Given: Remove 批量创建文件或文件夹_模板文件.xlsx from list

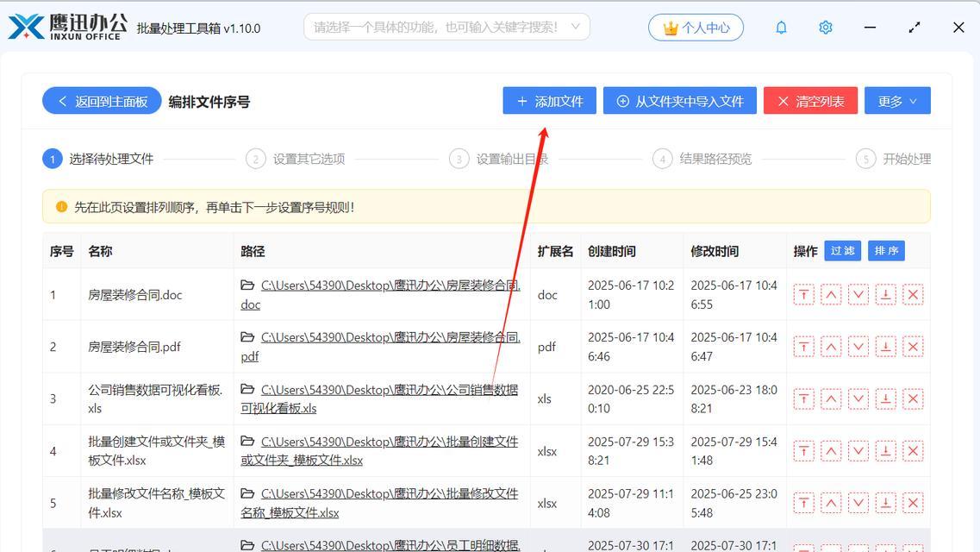Looking at the screenshot, I should (x=913, y=451).
